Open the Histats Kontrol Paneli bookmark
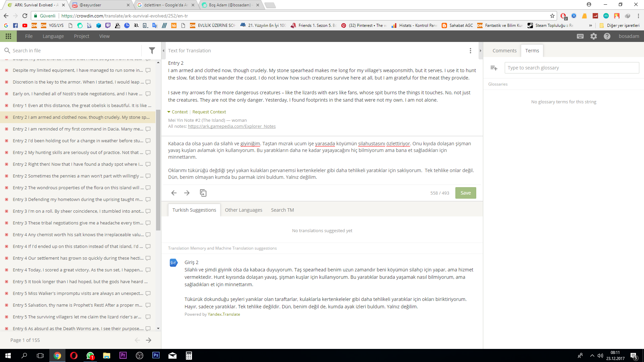This screenshot has width=644, height=362. pos(414,25)
